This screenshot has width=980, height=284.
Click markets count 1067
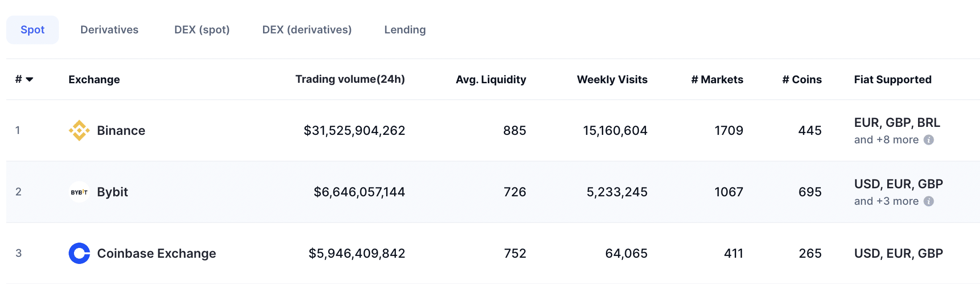tap(729, 192)
